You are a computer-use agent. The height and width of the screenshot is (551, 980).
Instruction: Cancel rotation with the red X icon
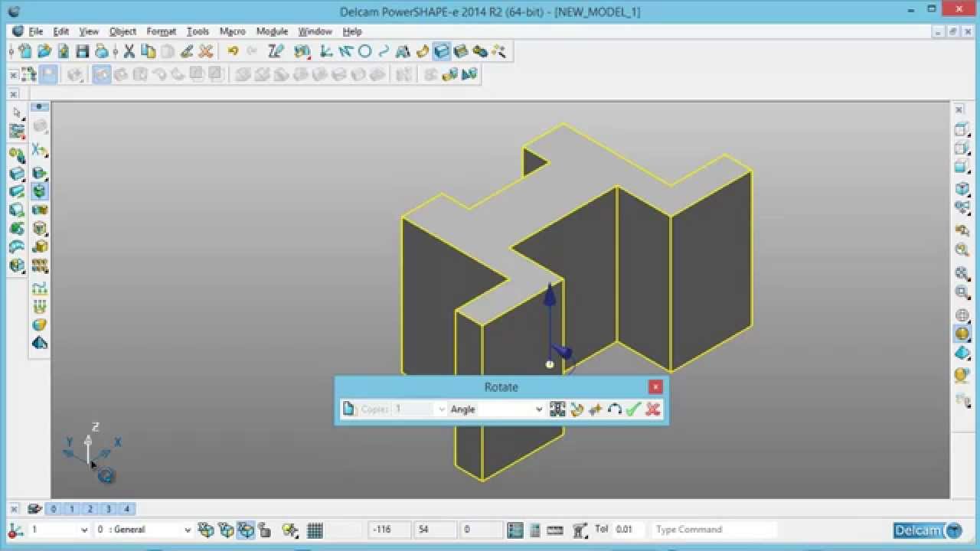(652, 409)
